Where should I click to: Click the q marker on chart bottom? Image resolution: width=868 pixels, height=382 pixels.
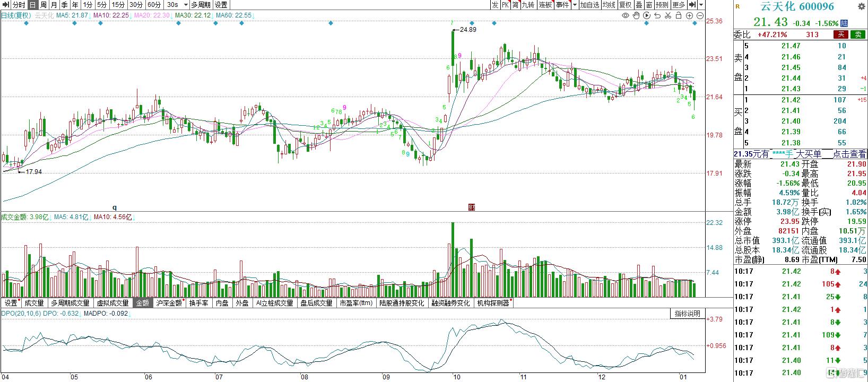(x=114, y=207)
